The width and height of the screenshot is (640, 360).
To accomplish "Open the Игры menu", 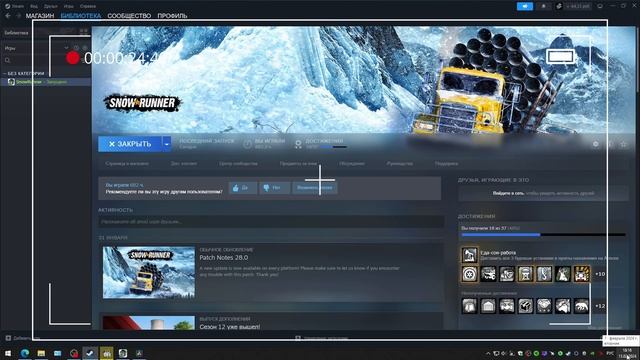I will (69, 6).
